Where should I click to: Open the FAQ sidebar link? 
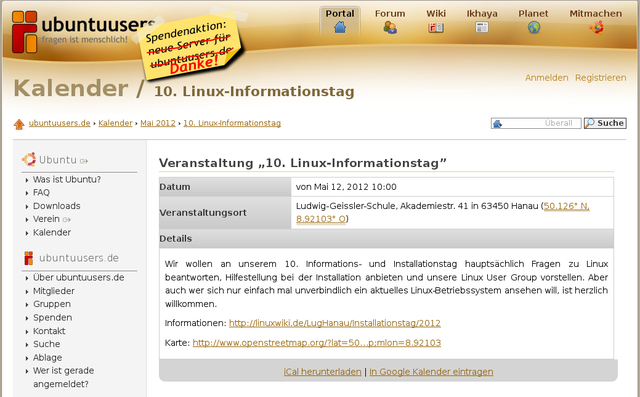[x=41, y=193]
